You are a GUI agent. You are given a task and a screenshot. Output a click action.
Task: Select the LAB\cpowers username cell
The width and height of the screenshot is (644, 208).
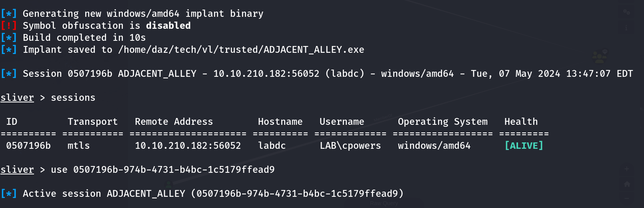(x=350, y=146)
